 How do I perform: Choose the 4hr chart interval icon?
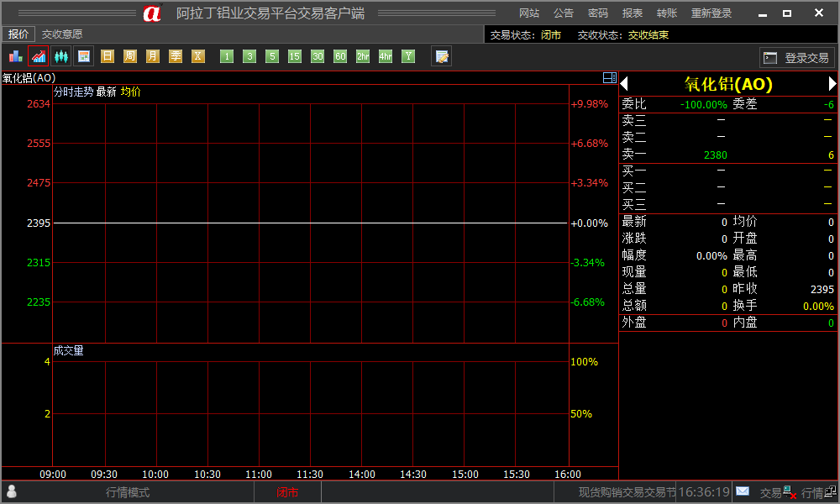386,56
